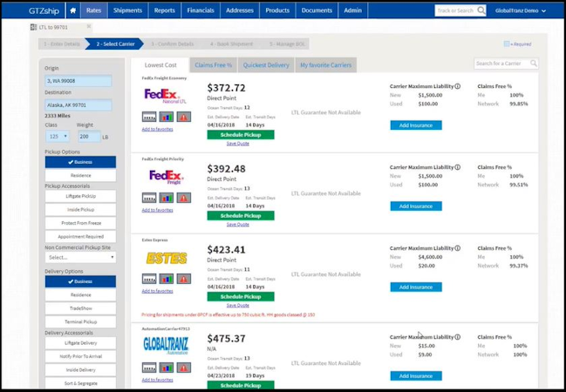Open the GlobalTranz Demo user menu
Image resolution: width=566 pixels, height=392 pixels.
pyautogui.click(x=520, y=10)
